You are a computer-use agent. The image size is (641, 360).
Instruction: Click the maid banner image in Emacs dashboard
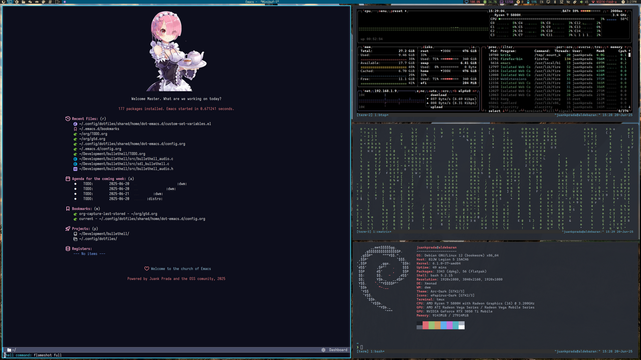point(177,51)
